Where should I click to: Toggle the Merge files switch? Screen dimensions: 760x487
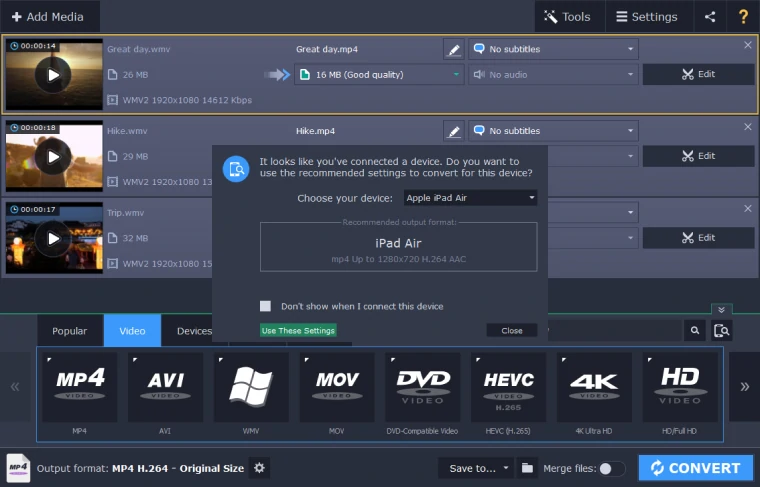612,469
